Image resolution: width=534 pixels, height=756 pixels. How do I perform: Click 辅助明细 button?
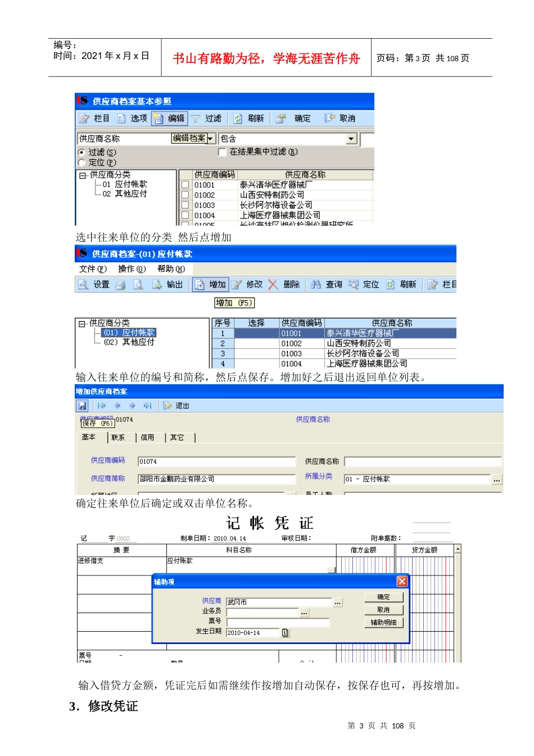(383, 623)
